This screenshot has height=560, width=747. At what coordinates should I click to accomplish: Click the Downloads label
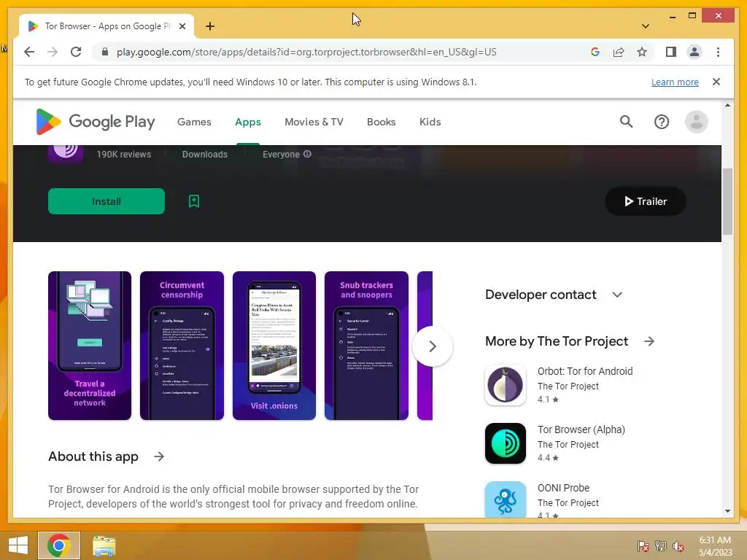tap(204, 155)
